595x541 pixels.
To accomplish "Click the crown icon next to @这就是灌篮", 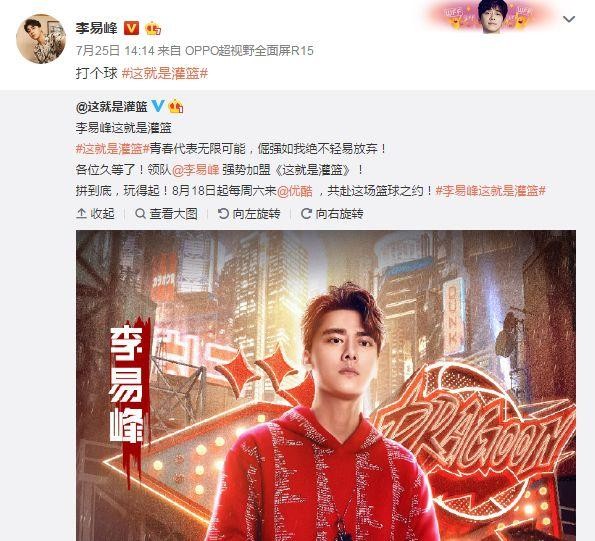I will [x=175, y=107].
